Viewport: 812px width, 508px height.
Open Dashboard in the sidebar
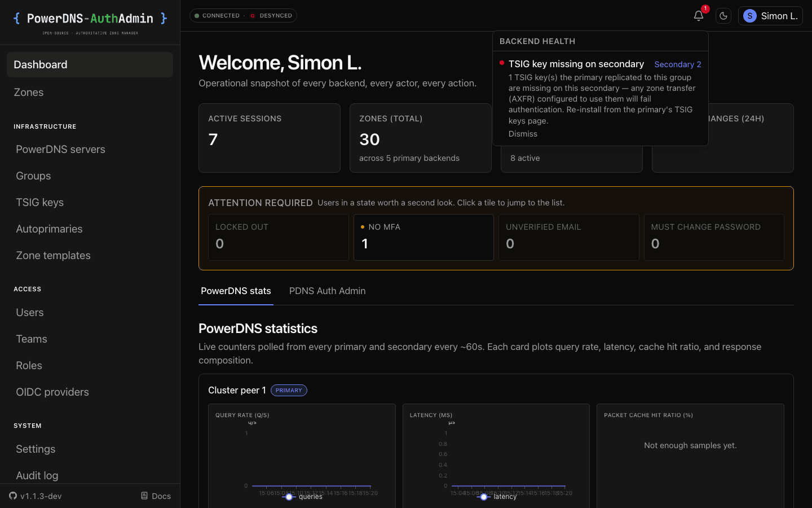pyautogui.click(x=90, y=64)
